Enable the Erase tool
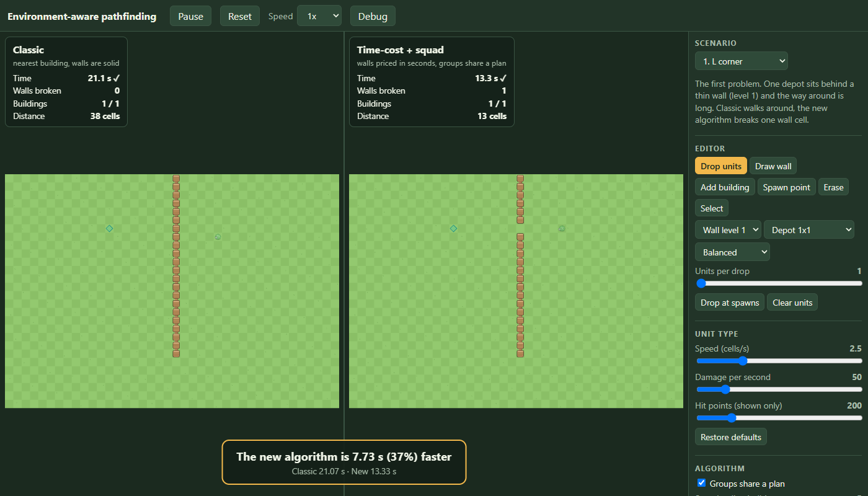 (x=833, y=187)
